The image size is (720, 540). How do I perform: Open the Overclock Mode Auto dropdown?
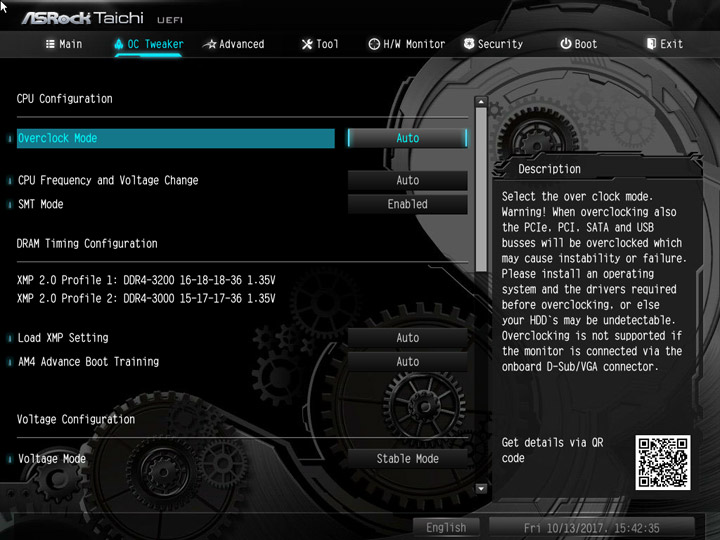(407, 138)
